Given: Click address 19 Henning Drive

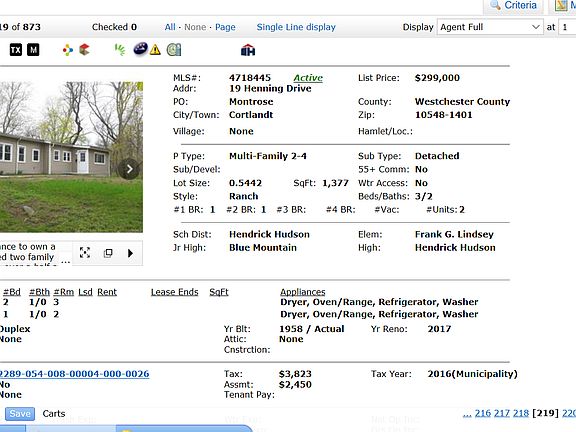Looking at the screenshot, I should [x=270, y=89].
